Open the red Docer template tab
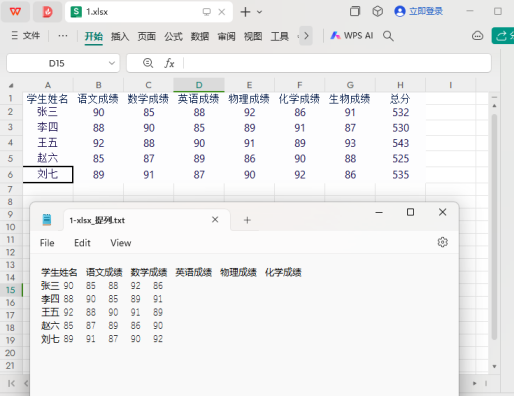 [x=47, y=12]
